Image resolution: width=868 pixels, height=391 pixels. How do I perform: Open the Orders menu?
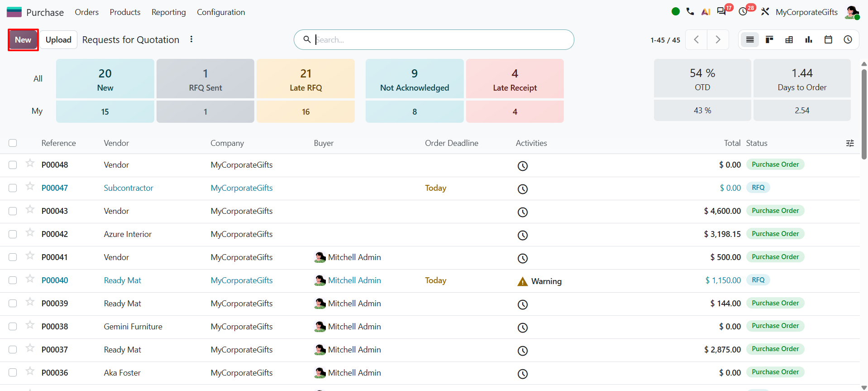pyautogui.click(x=86, y=12)
